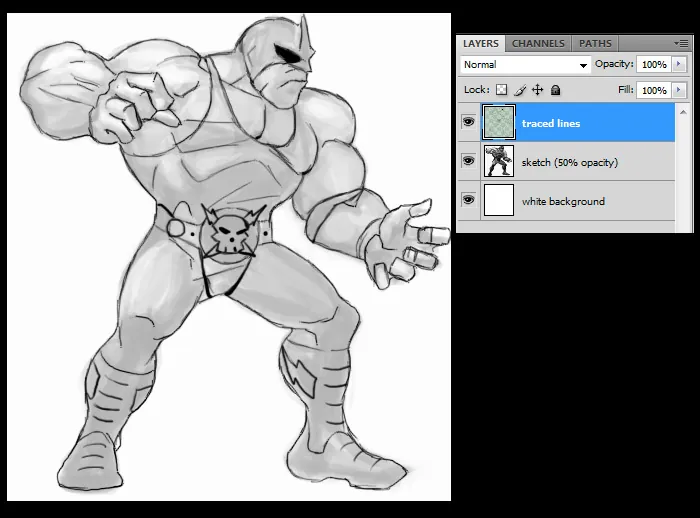The image size is (700, 518).
Task: Select the sketch layer thumbnail
Action: (499, 161)
